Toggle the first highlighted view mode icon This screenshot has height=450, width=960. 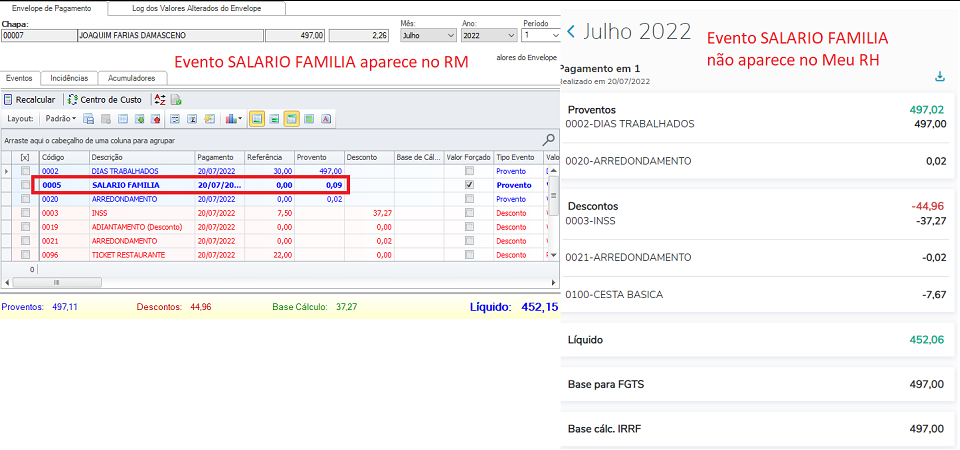click(257, 119)
